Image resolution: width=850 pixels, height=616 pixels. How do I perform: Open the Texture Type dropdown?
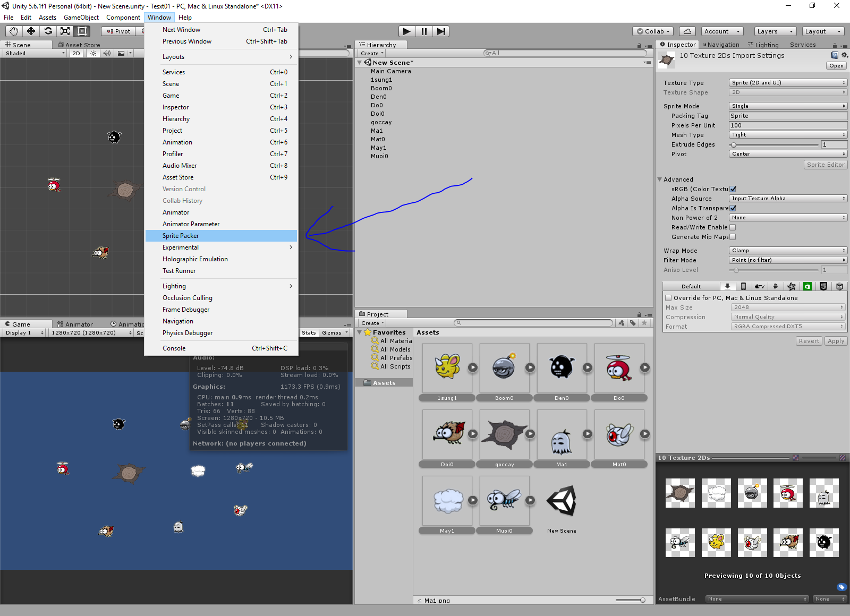[788, 82]
